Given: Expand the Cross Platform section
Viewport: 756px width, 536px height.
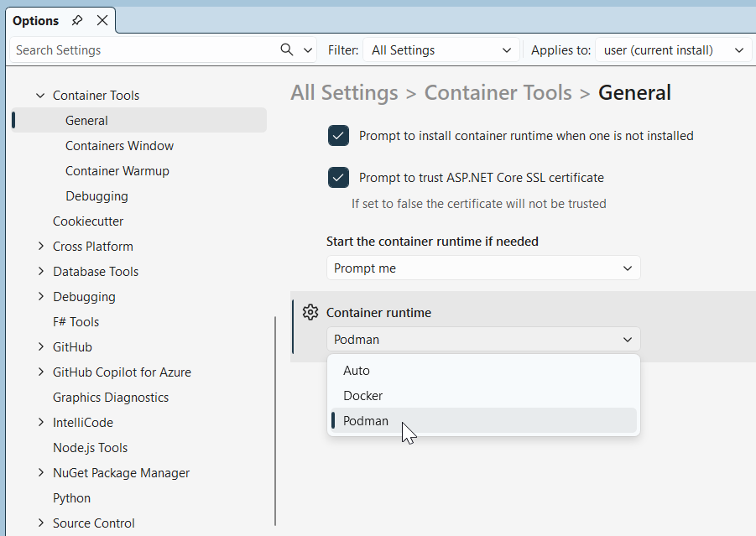Looking at the screenshot, I should (x=40, y=246).
